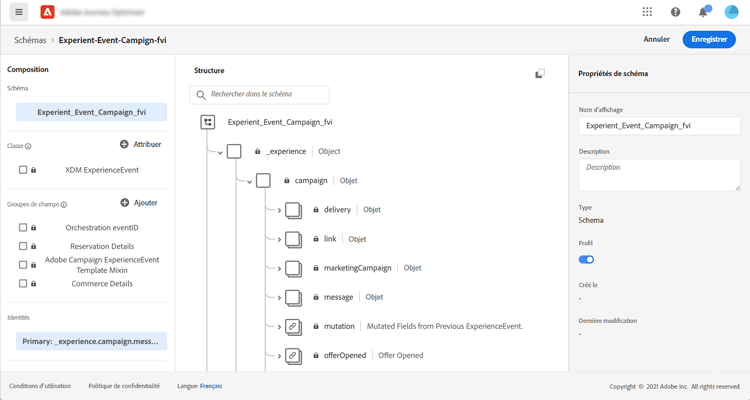Open the help question mark icon
The image size is (750, 400).
point(675,12)
